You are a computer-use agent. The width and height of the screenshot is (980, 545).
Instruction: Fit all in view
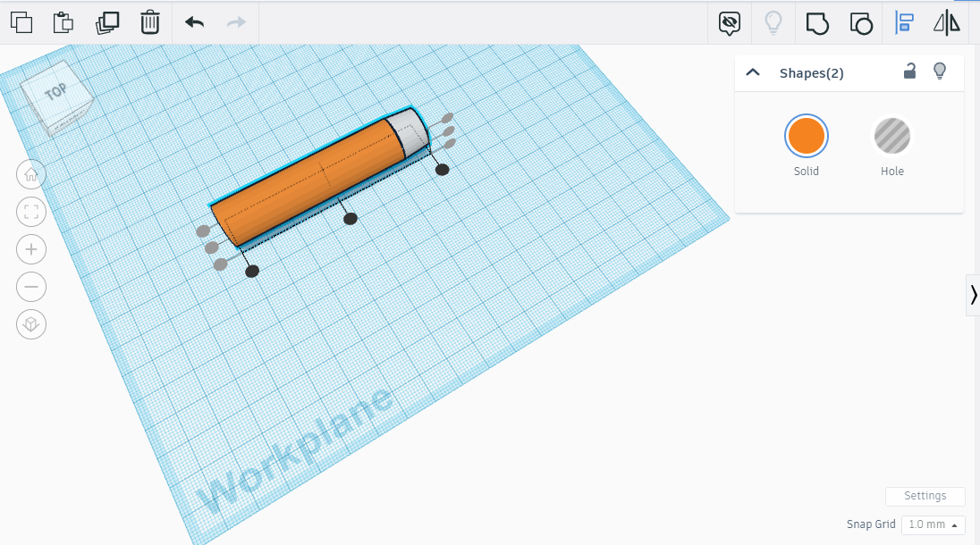pos(31,213)
